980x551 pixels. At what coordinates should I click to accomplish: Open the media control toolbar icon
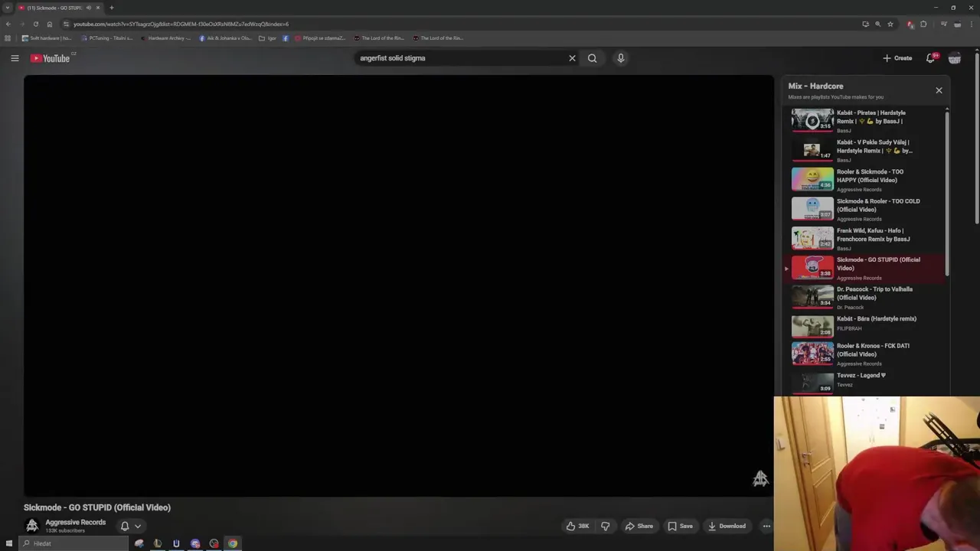[x=943, y=24]
